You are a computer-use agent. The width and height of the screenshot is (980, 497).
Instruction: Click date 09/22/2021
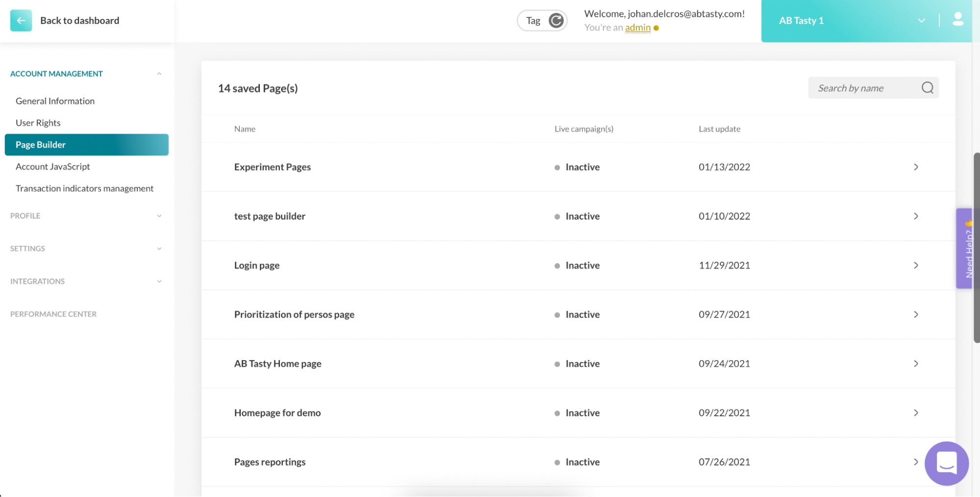(724, 413)
